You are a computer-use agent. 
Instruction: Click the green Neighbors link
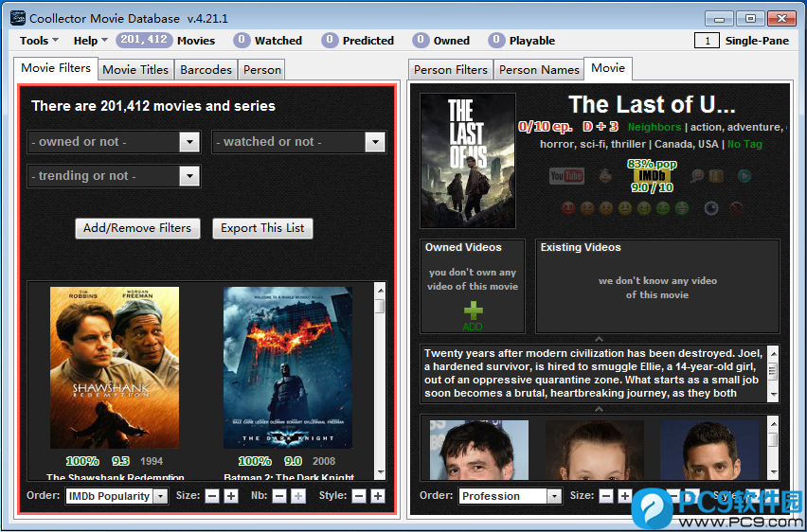(655, 127)
